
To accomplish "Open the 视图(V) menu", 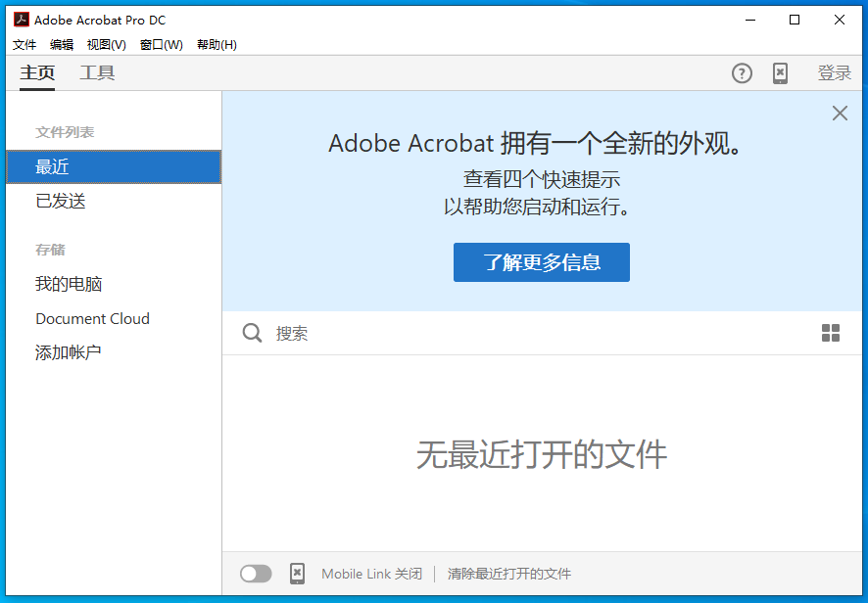I will 106,45.
